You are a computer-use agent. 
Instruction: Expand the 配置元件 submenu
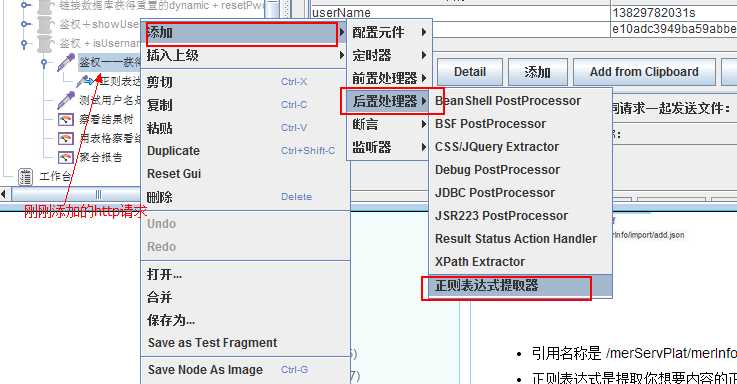[x=389, y=32]
